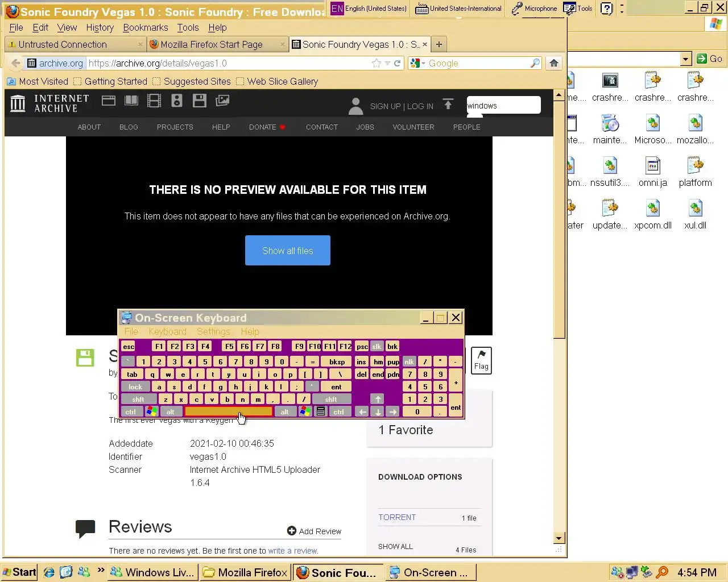Click Internet Archive search input field
728x582 pixels.
coord(503,105)
